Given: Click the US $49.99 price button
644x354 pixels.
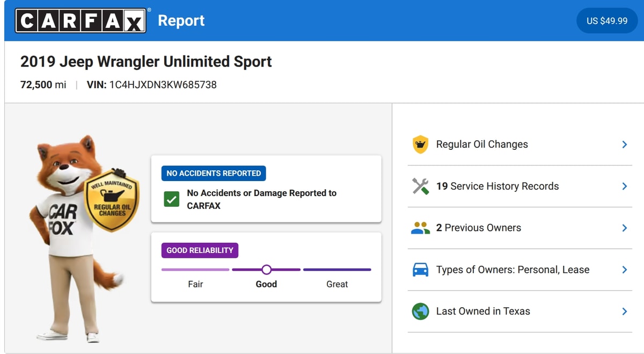Looking at the screenshot, I should 607,20.
